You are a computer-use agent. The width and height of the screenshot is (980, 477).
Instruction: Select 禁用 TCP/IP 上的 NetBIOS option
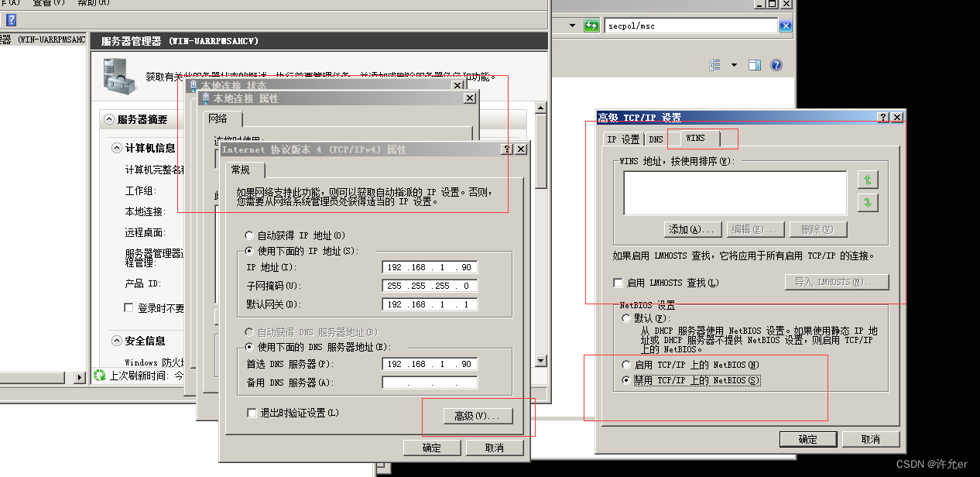pos(626,380)
